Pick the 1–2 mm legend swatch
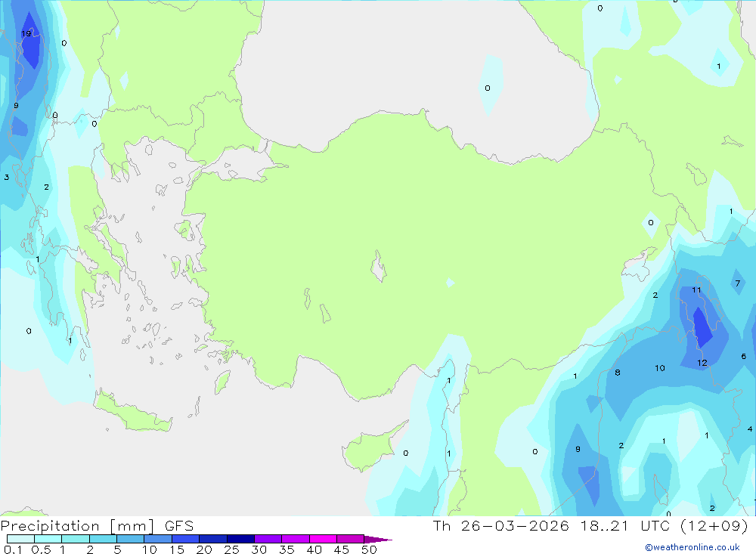 click(75, 539)
